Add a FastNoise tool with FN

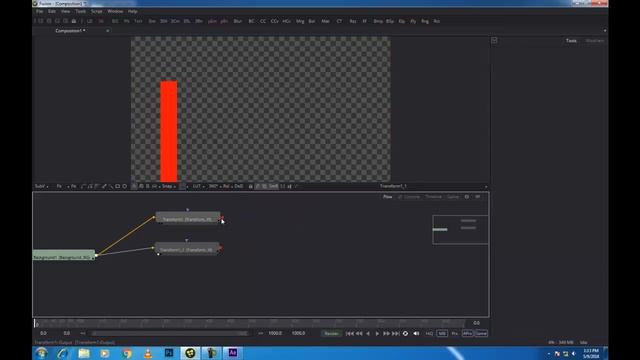coord(127,21)
